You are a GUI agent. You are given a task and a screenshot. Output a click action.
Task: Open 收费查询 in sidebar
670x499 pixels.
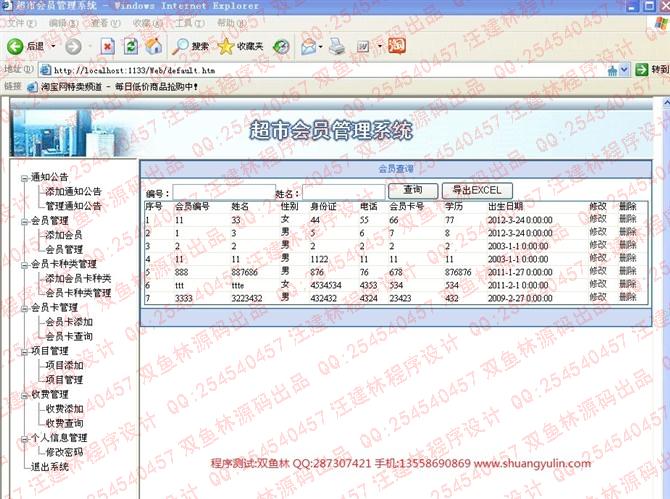click(x=64, y=423)
